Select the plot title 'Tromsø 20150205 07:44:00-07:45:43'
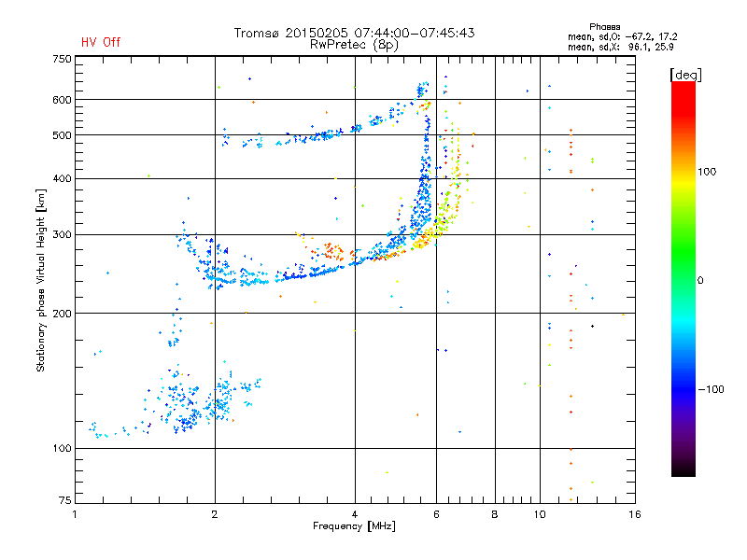This screenshot has height=560, width=747. pyautogui.click(x=355, y=33)
